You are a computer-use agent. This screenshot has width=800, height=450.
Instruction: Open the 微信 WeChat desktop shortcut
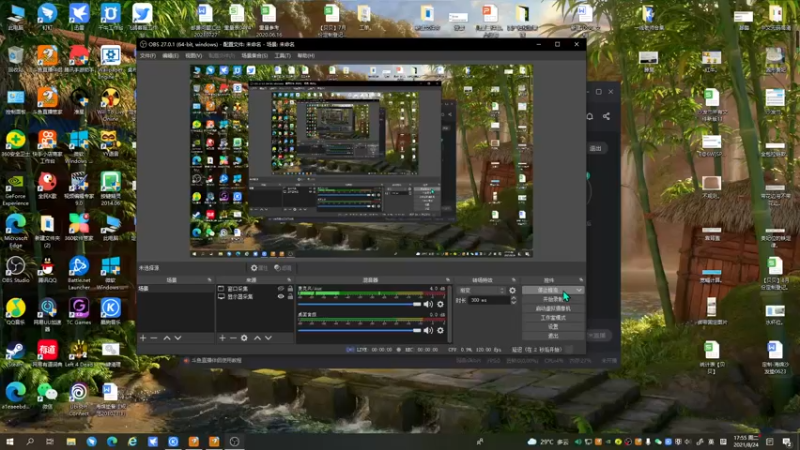pyautogui.click(x=47, y=394)
